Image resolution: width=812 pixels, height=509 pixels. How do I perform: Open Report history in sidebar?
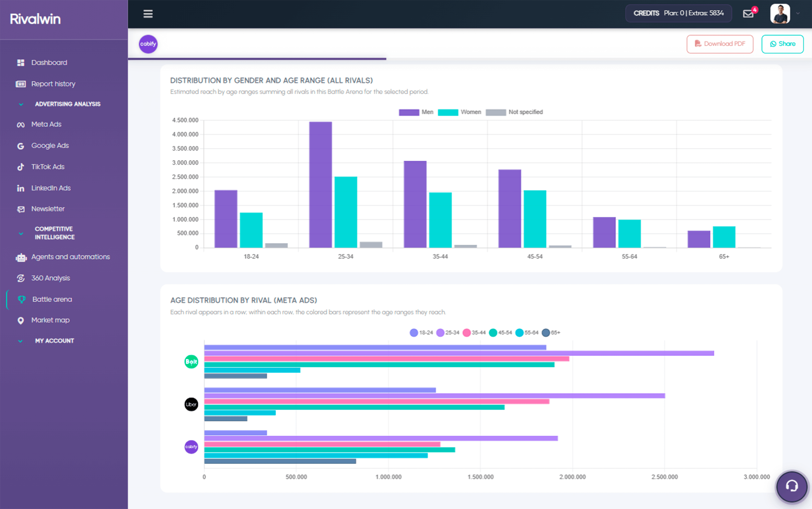coord(53,84)
